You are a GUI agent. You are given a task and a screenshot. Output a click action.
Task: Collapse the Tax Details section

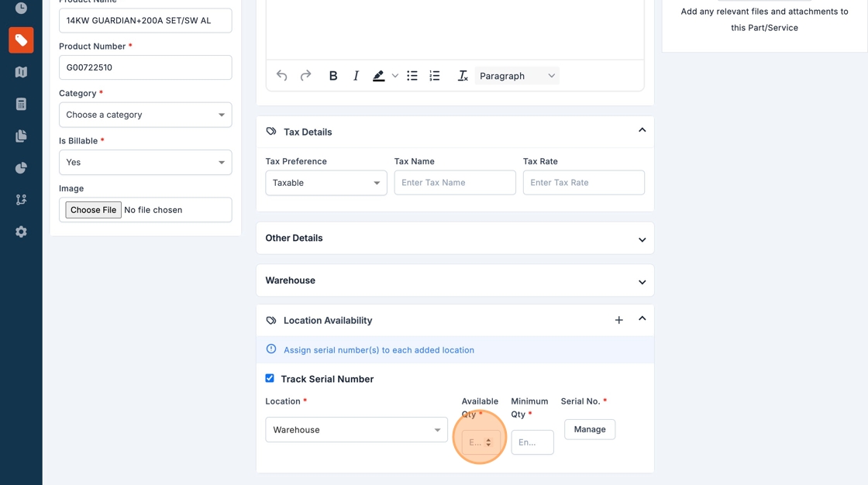point(642,130)
